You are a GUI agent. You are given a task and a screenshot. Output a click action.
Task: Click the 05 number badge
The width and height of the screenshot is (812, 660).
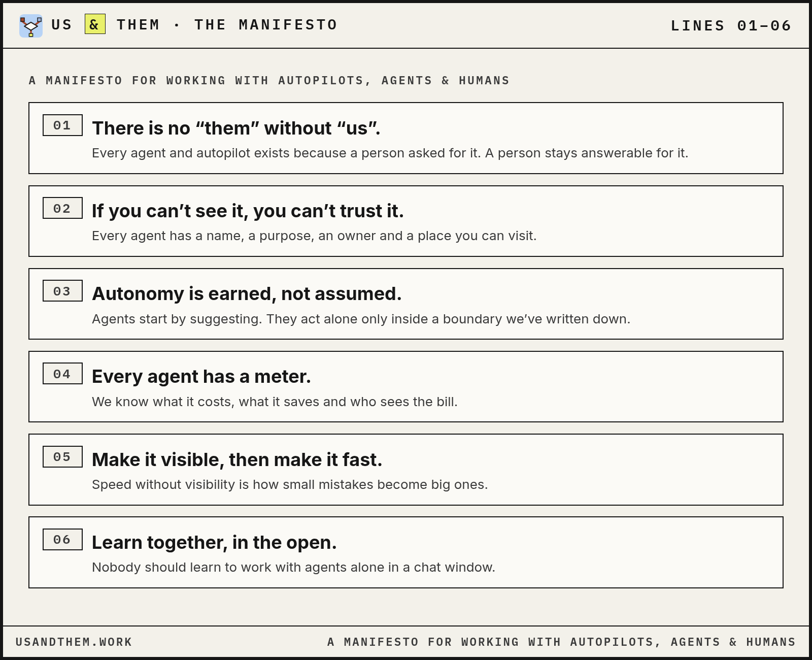click(62, 456)
